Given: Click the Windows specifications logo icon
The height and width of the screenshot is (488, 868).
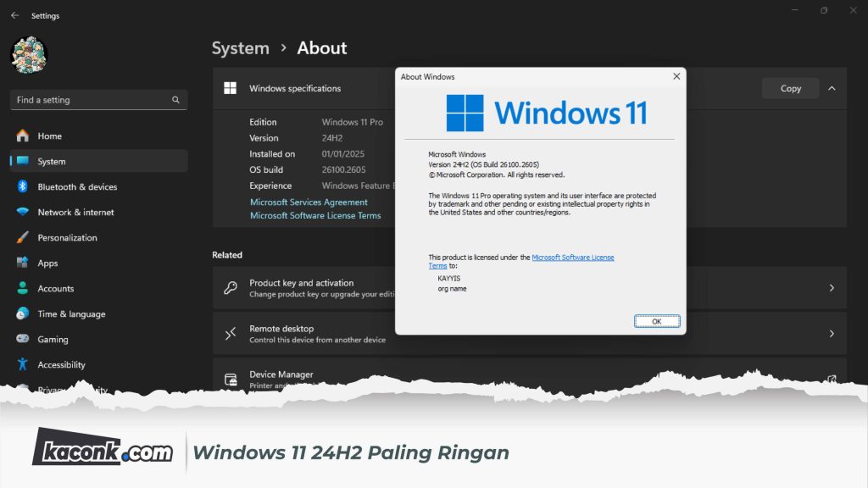Looking at the screenshot, I should [231, 88].
